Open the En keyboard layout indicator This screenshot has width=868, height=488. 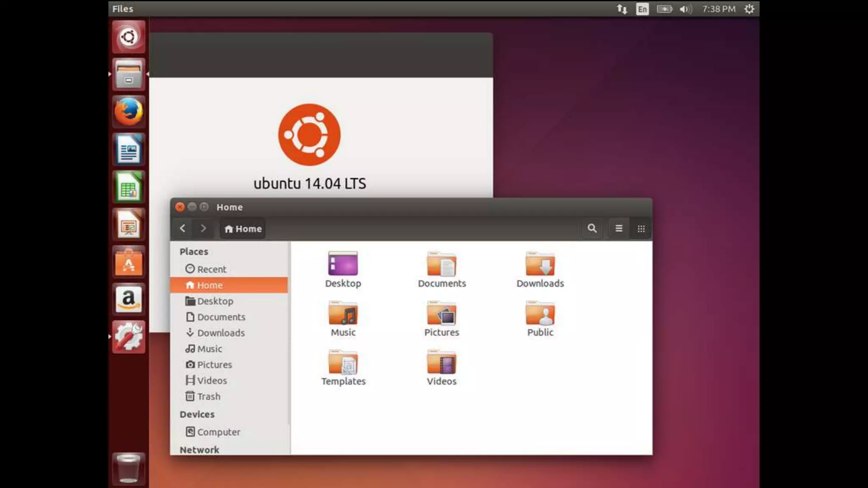coord(642,9)
